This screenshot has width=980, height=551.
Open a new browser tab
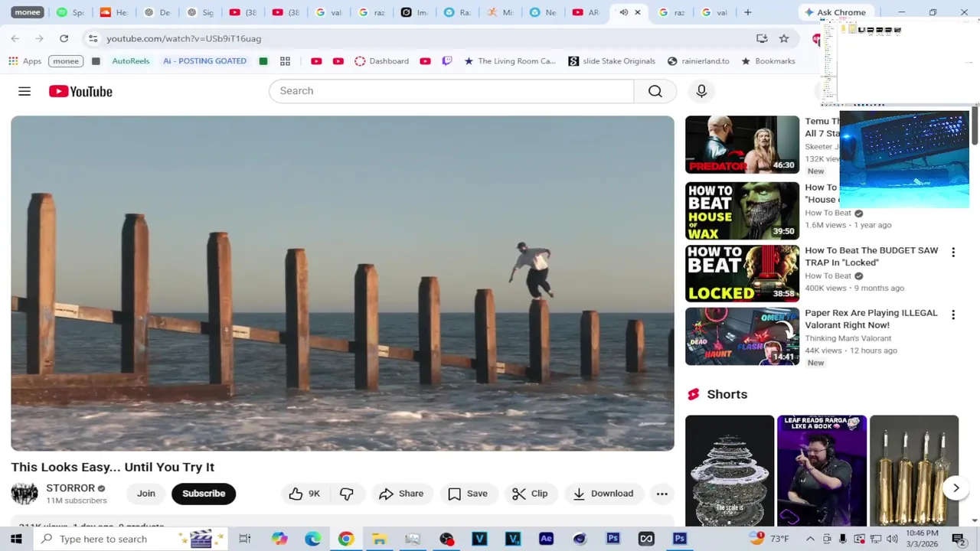pyautogui.click(x=748, y=12)
